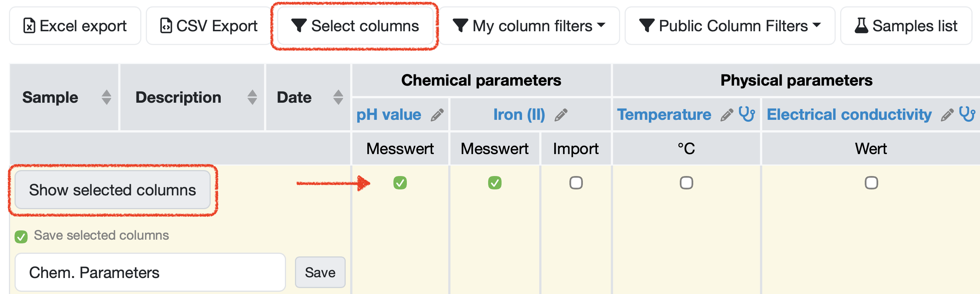Click the stethoscope icon beside Temperature
The image size is (980, 294).
[747, 114]
